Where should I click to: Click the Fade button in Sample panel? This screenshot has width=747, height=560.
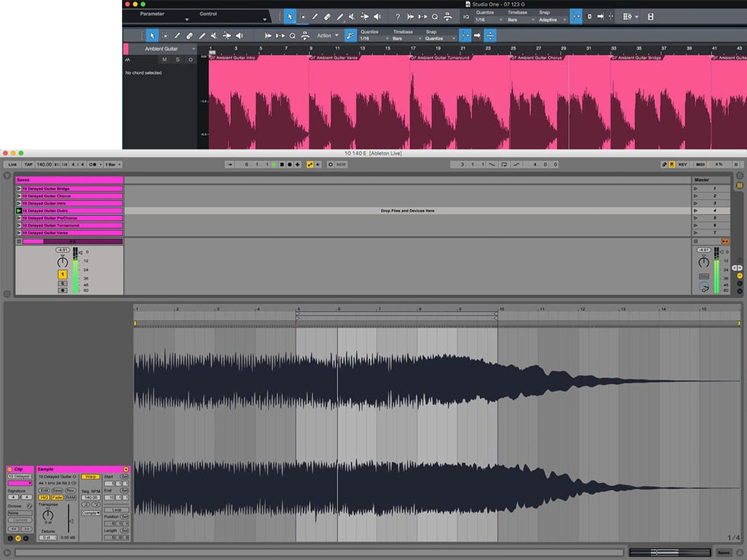pyautogui.click(x=58, y=498)
